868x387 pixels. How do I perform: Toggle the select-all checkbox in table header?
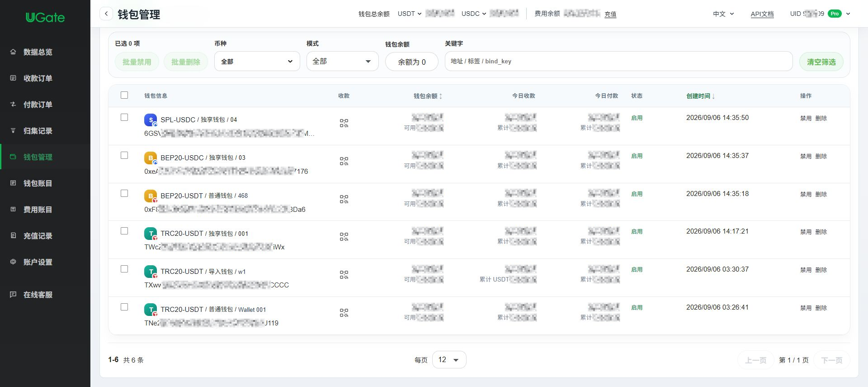[x=124, y=95]
